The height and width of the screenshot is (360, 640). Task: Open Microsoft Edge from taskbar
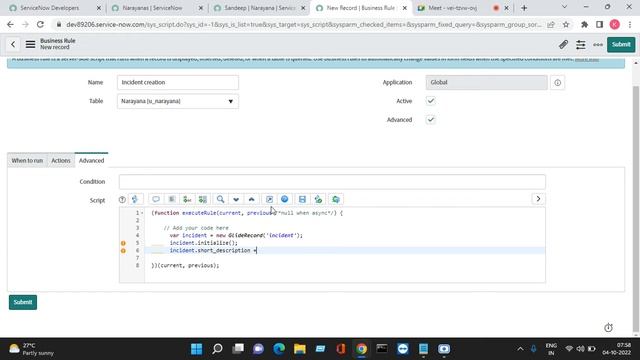(x=279, y=349)
